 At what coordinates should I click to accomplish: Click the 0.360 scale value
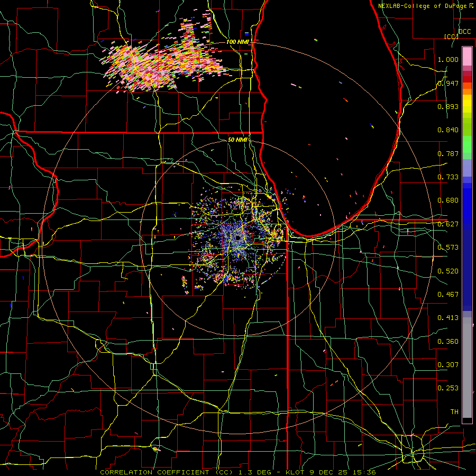tap(448, 342)
